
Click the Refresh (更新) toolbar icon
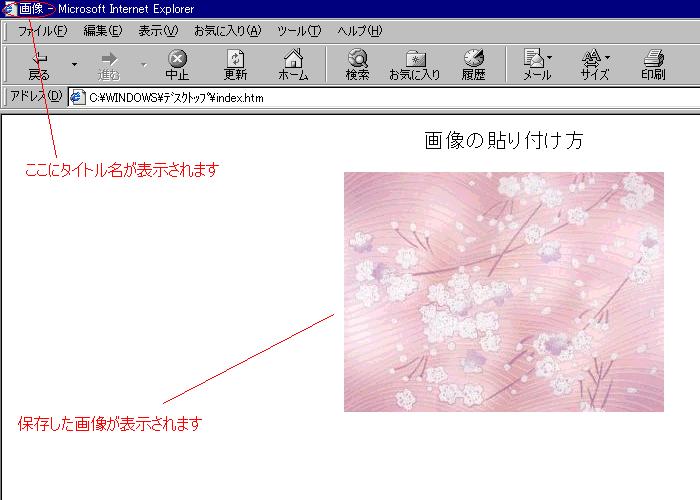(235, 65)
